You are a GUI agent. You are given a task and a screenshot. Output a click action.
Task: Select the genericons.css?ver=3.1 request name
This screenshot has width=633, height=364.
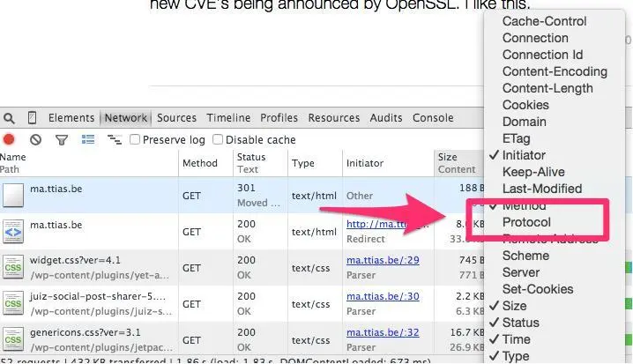(86, 332)
